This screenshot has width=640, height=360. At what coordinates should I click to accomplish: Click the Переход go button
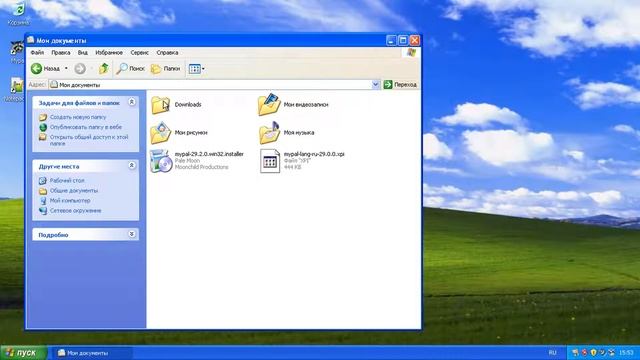point(400,84)
